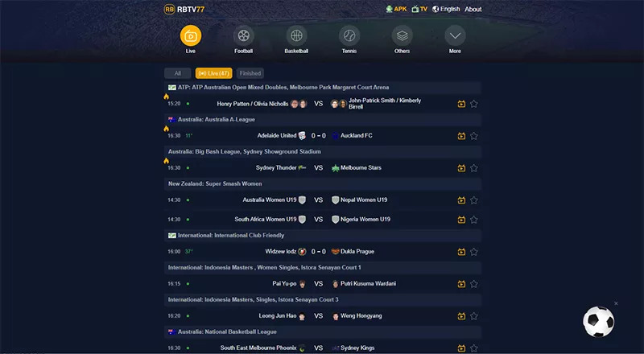Favorite Leong Jun Hao vs Weng Hongyang

[x=474, y=316]
